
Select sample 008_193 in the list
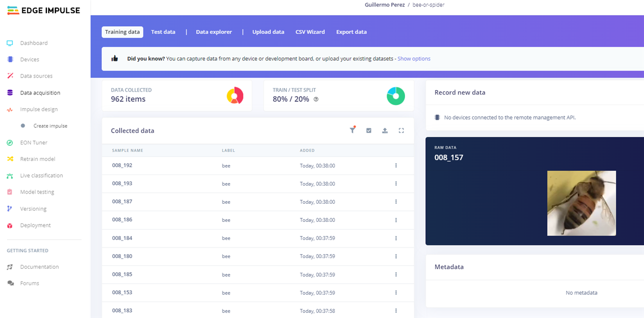122,184
